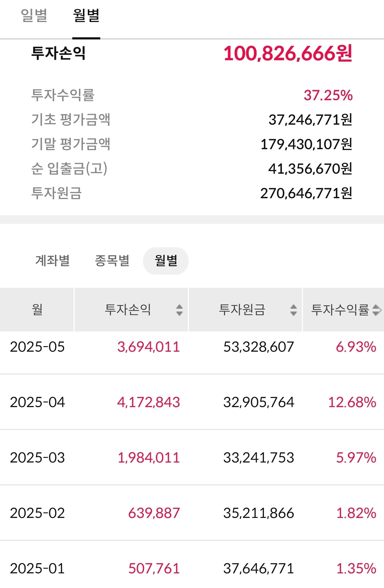Open the 2025-03 monthly row
384x588 pixels.
point(192,457)
